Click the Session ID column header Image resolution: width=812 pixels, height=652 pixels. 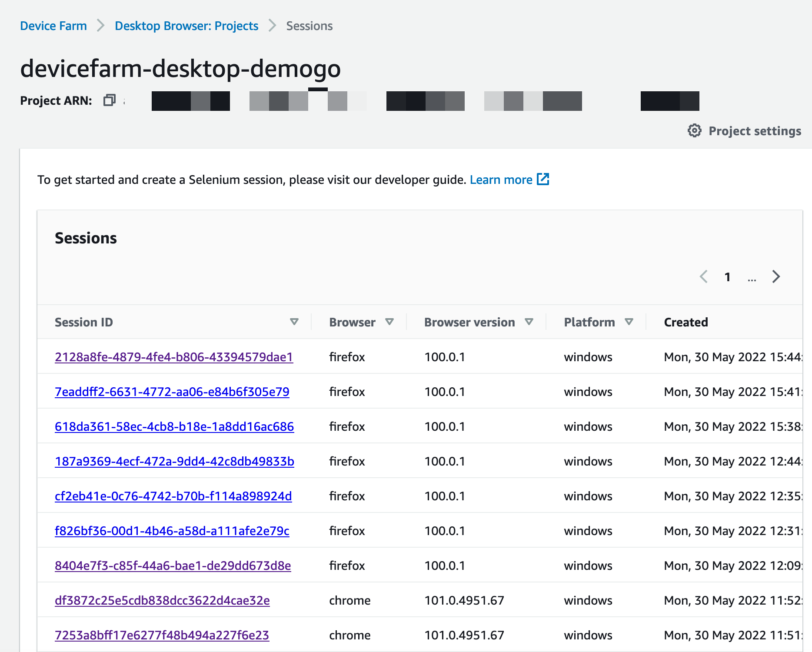point(84,322)
